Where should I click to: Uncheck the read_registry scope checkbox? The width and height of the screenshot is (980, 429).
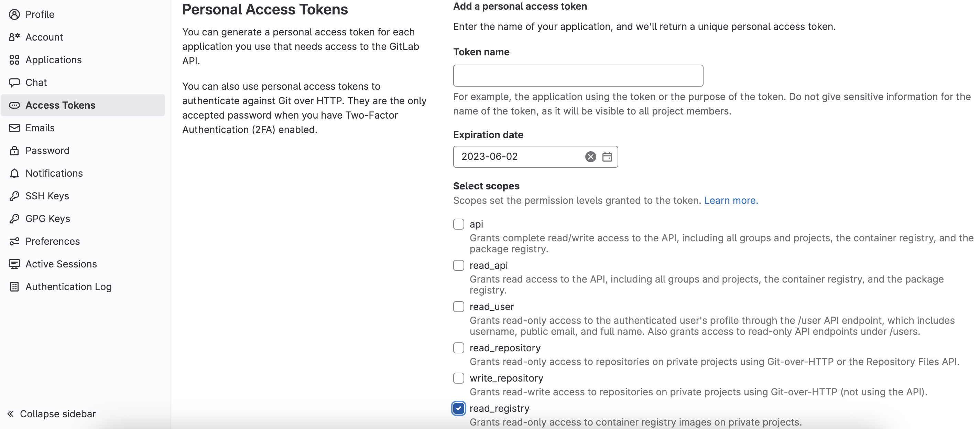(458, 408)
